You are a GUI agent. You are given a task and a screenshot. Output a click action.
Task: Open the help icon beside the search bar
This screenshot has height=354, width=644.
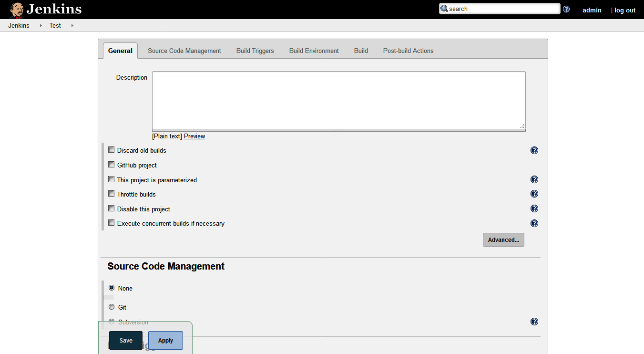(x=566, y=9)
